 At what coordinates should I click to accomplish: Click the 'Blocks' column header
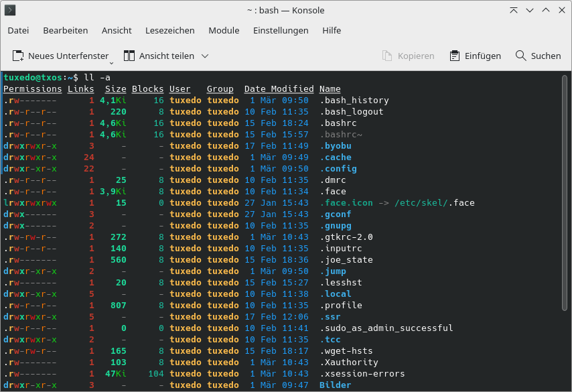(x=148, y=89)
